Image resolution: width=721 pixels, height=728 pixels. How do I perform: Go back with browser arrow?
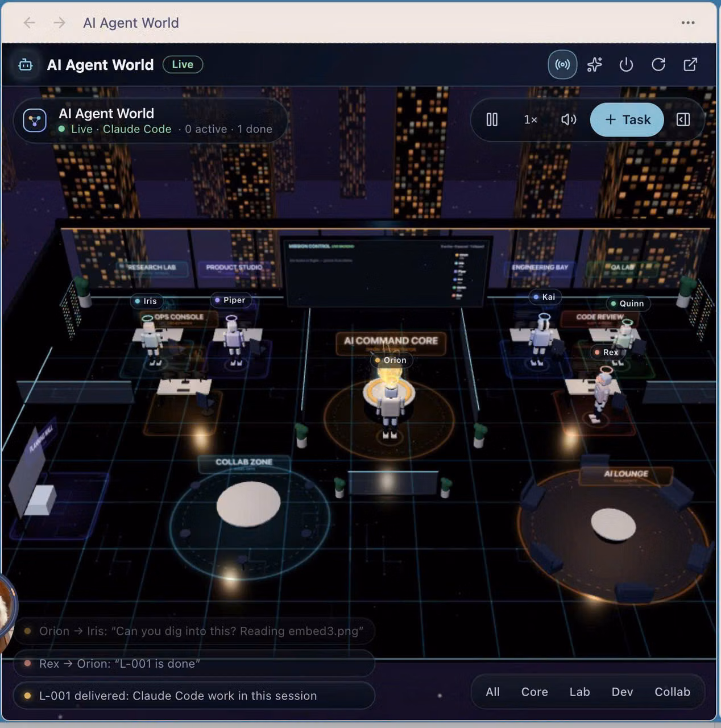(29, 23)
